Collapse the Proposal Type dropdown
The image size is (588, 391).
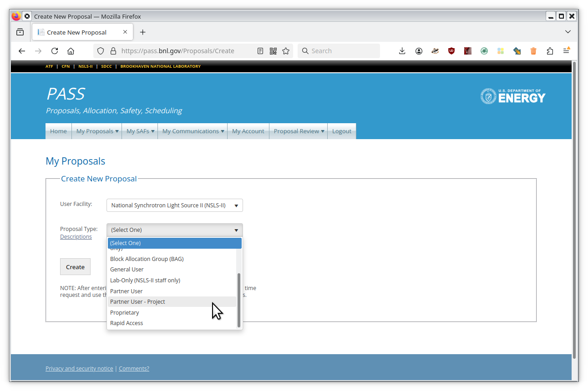[x=175, y=230]
